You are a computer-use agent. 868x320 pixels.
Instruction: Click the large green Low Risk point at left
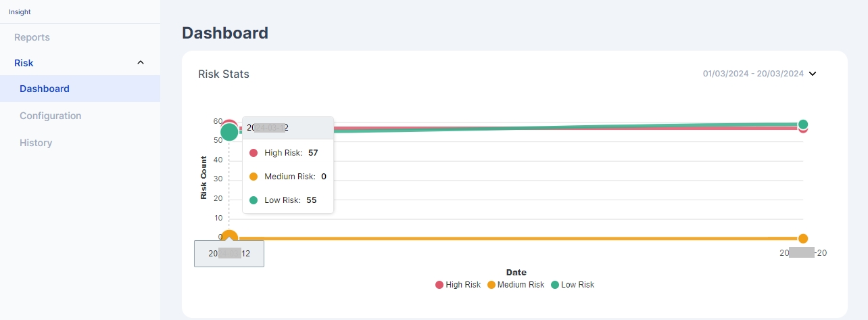pyautogui.click(x=229, y=132)
